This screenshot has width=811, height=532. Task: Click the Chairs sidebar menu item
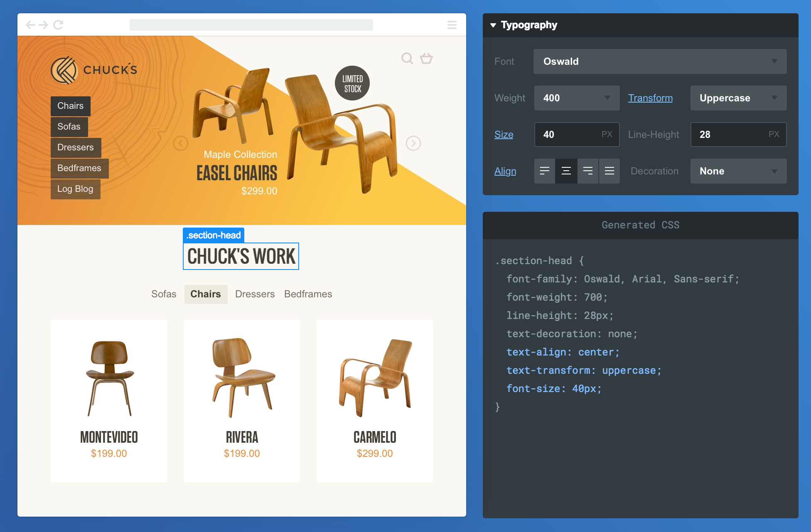click(x=71, y=106)
